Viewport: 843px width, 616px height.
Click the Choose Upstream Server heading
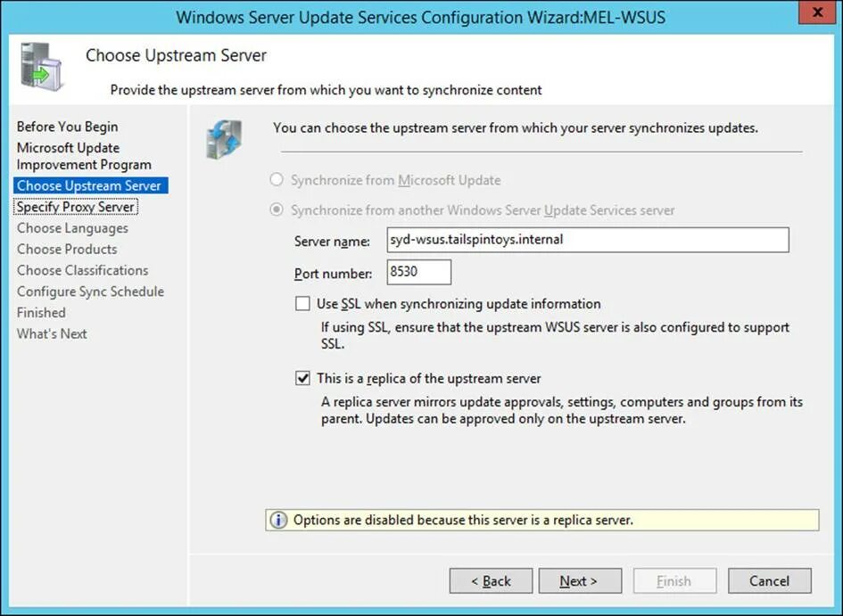click(x=176, y=55)
